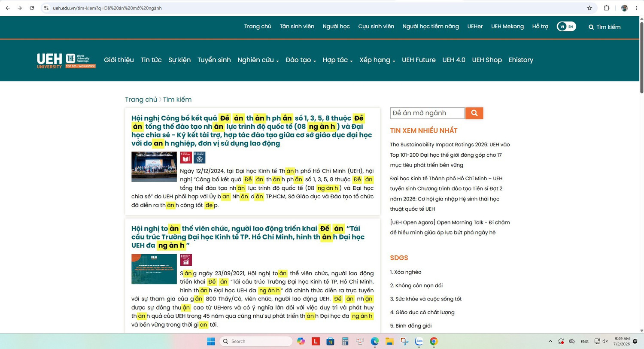The height and width of the screenshot is (349, 644).
Task: Open the UEH Shop menu item
Action: click(x=487, y=60)
